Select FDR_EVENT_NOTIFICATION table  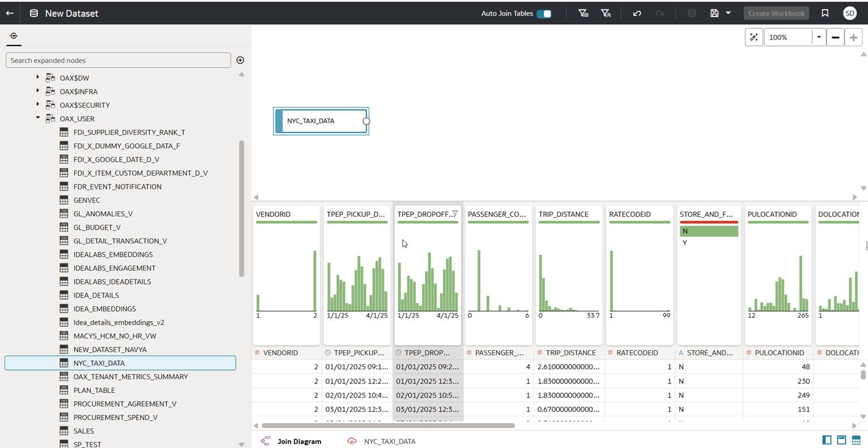tap(117, 187)
